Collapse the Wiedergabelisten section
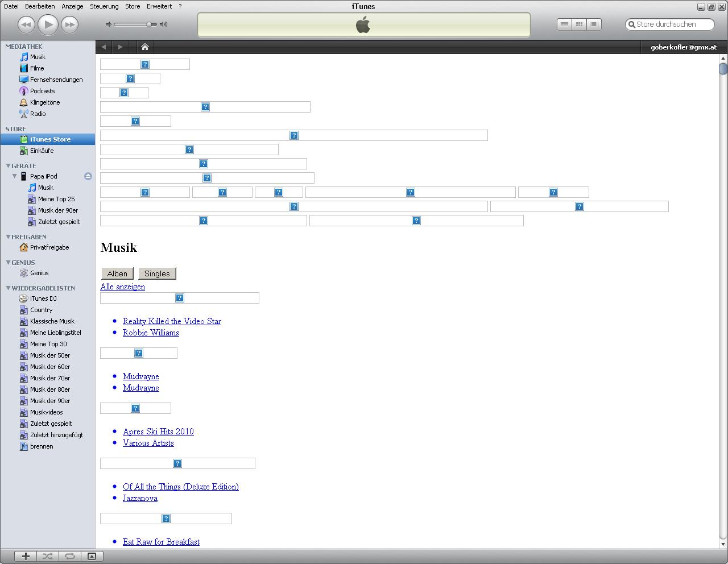The width and height of the screenshot is (728, 564). pos(8,288)
